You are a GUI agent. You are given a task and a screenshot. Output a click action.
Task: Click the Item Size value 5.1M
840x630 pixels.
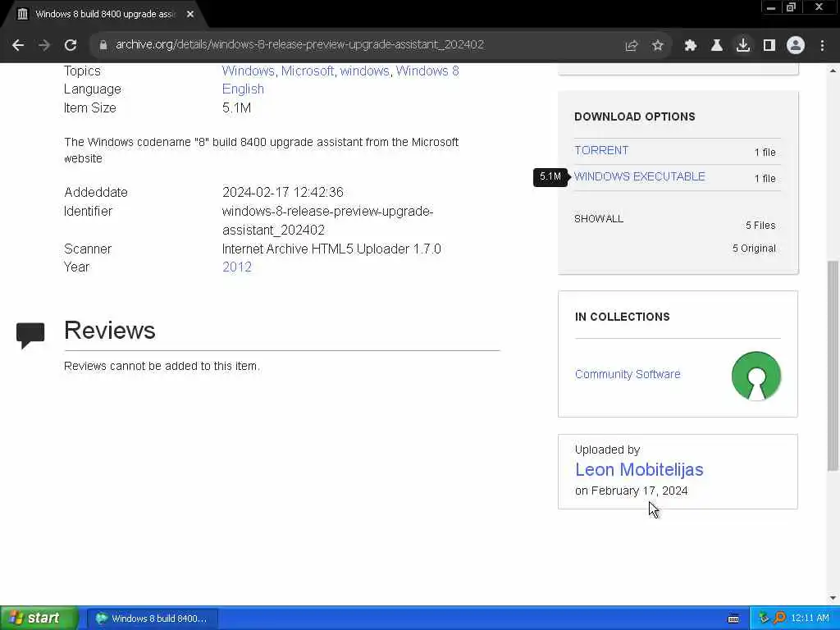(x=236, y=107)
